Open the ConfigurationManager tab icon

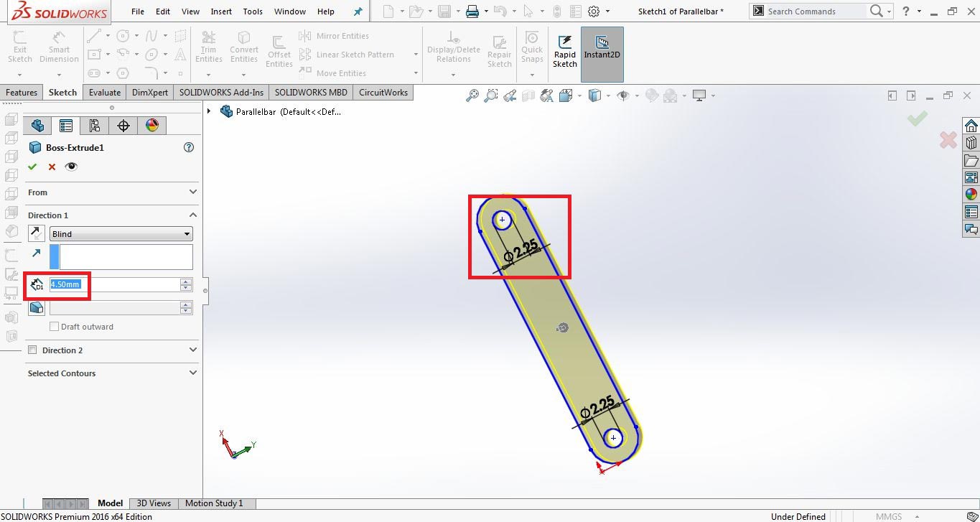[x=94, y=126]
